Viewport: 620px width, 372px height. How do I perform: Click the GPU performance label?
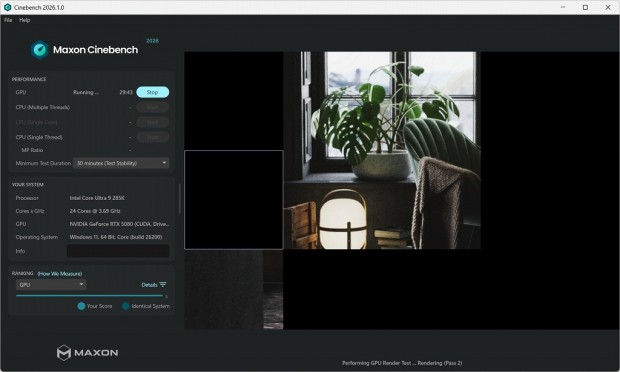(21, 92)
